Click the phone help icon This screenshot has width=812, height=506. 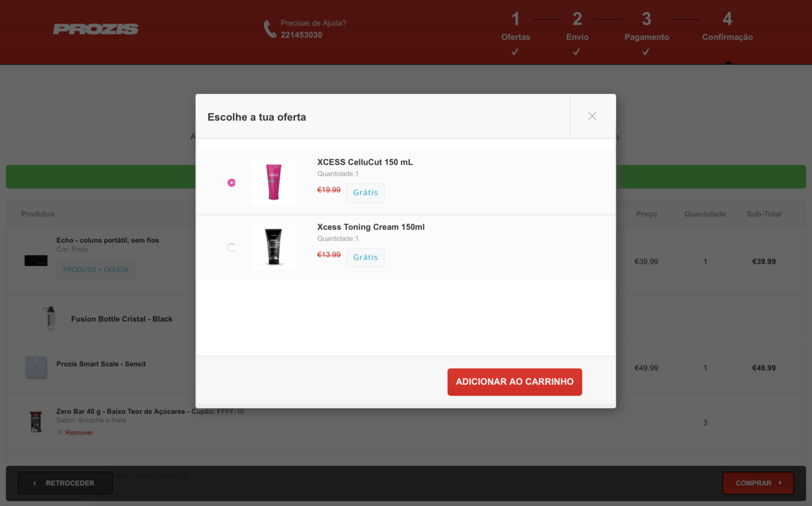(270, 29)
